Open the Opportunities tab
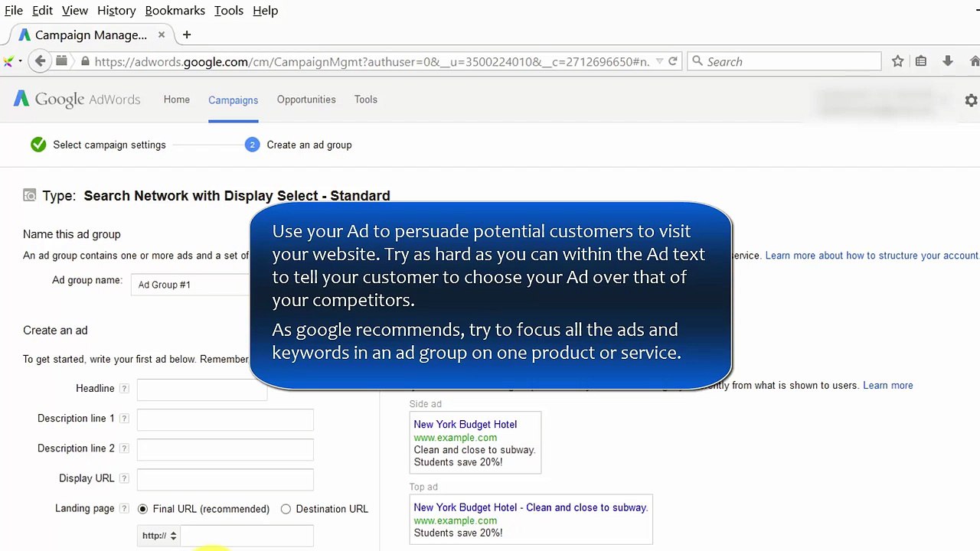Screen dimensions: 980x551 click(x=306, y=99)
